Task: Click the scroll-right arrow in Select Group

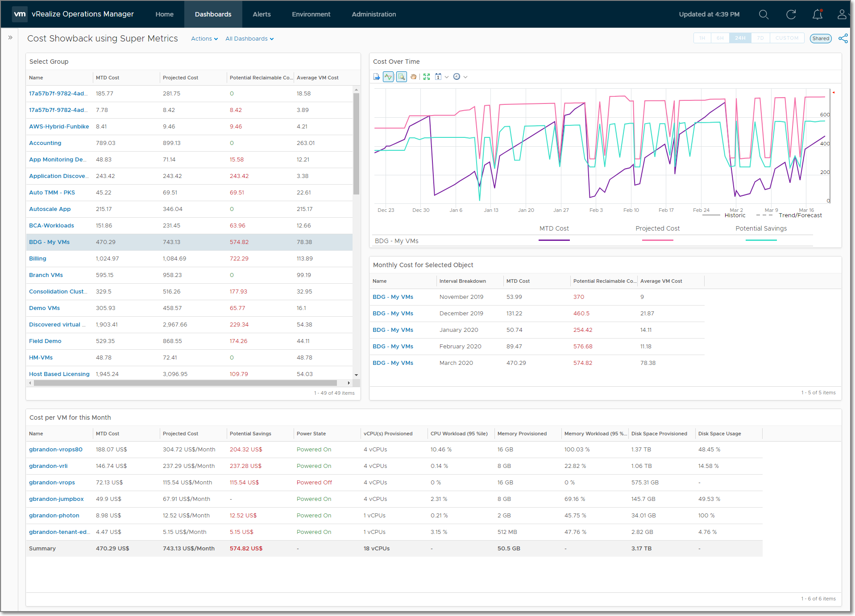Action: (349, 383)
